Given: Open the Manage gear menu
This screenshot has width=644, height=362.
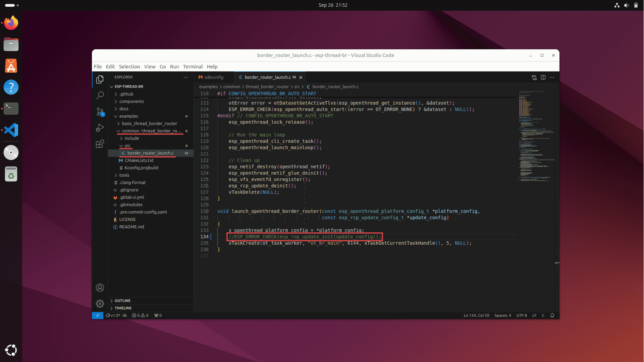Looking at the screenshot, I should coord(100,303).
